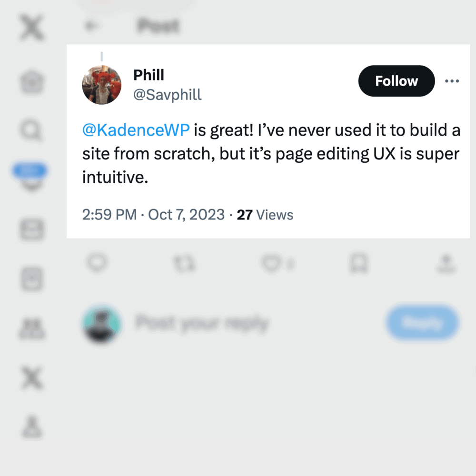Open the Profile icon in the sidebar
This screenshot has width=476, height=476.
click(x=31, y=427)
